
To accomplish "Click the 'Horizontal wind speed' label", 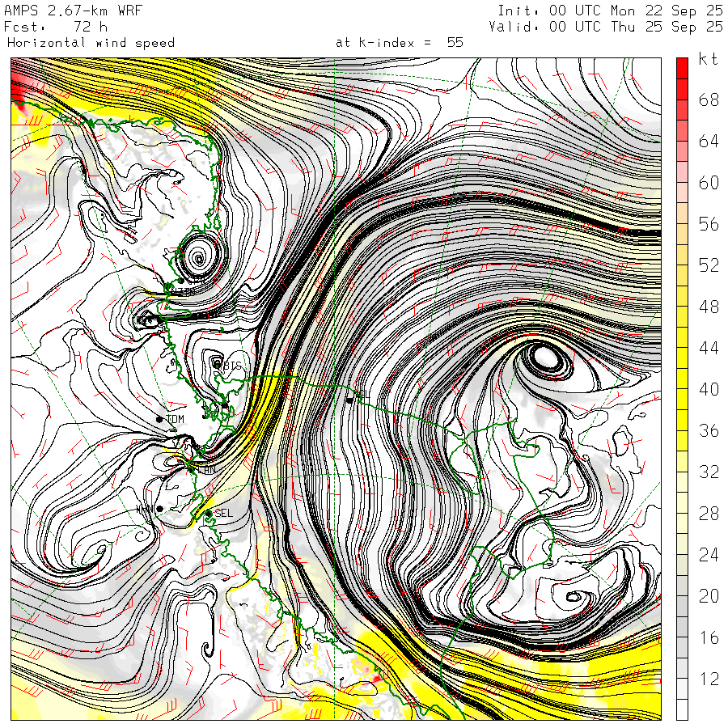I will pyautogui.click(x=91, y=42).
